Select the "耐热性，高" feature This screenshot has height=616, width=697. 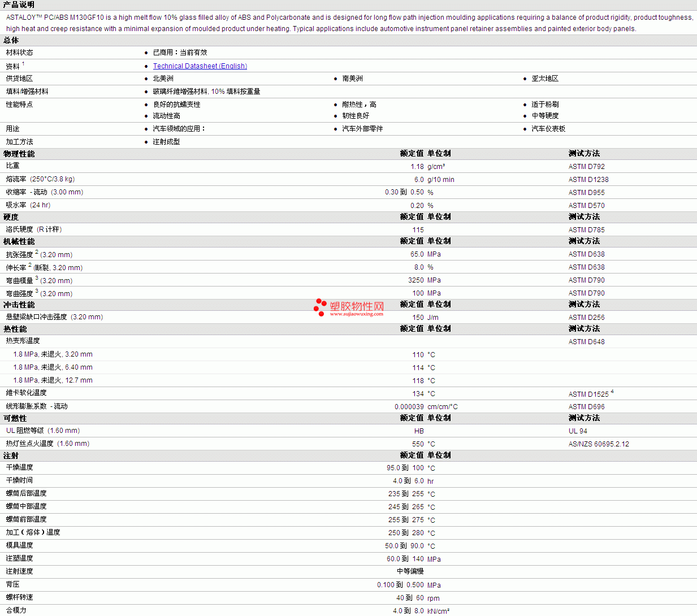360,105
